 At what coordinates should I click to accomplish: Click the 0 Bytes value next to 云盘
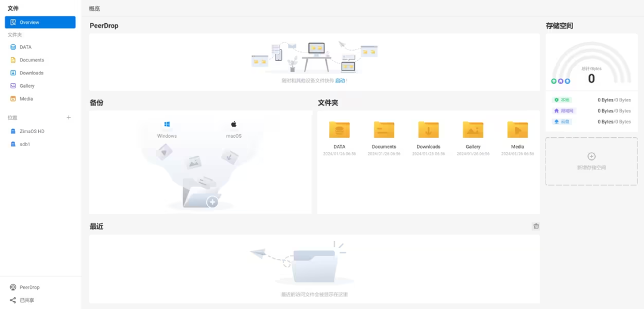pos(605,122)
